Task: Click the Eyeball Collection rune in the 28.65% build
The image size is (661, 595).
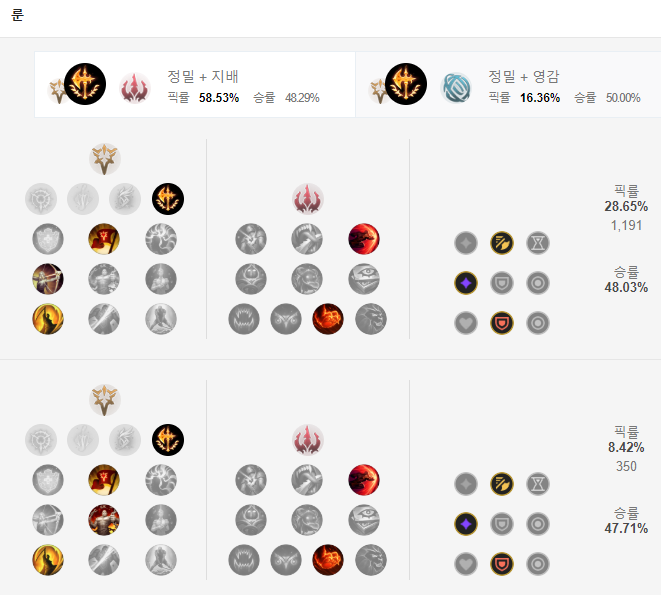Action: pos(364,279)
